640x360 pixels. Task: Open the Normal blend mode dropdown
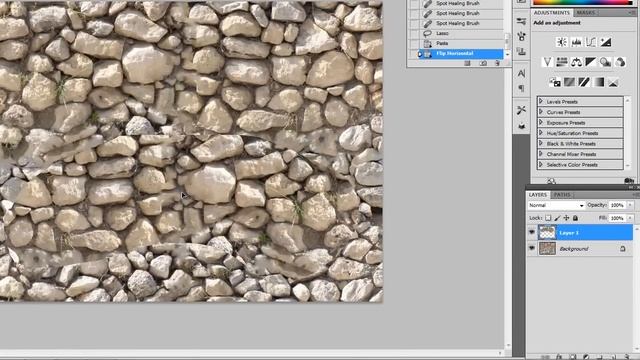pos(556,205)
